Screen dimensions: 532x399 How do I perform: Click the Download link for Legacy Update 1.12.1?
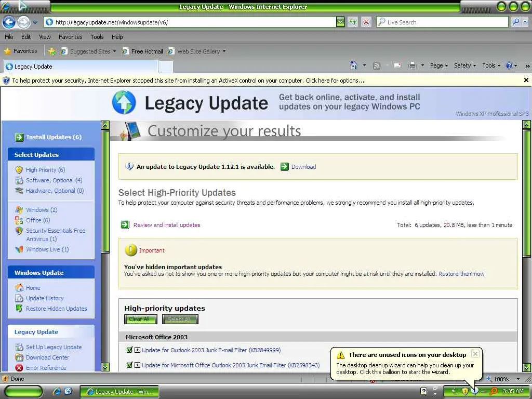point(303,167)
